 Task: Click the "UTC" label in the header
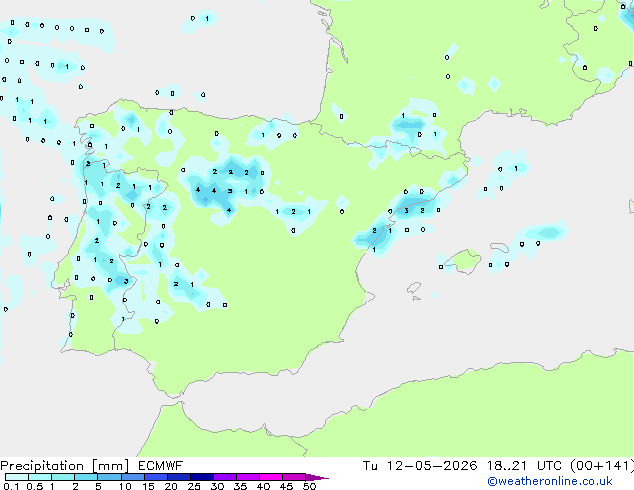click(x=549, y=466)
